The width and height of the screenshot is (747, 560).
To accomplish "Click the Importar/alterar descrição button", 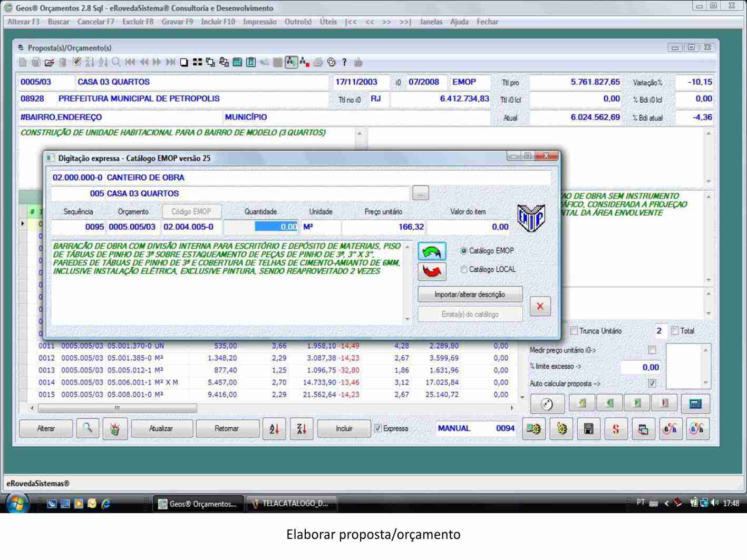I will pos(470,294).
